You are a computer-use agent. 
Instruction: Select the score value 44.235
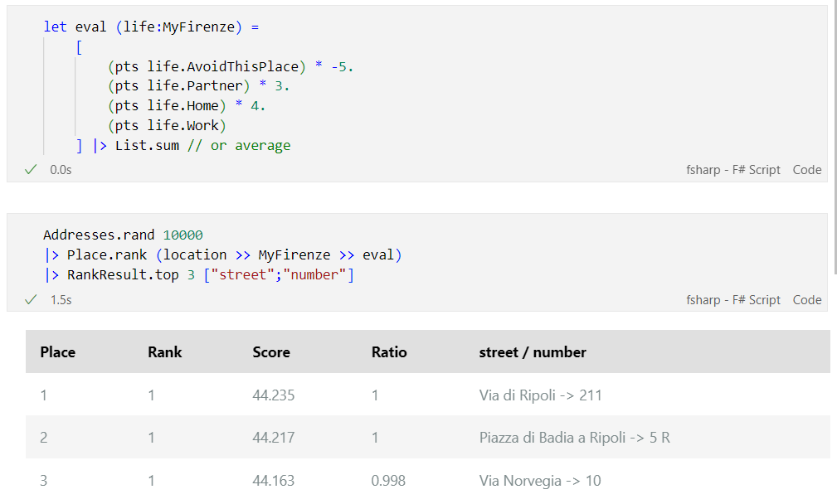pos(273,395)
